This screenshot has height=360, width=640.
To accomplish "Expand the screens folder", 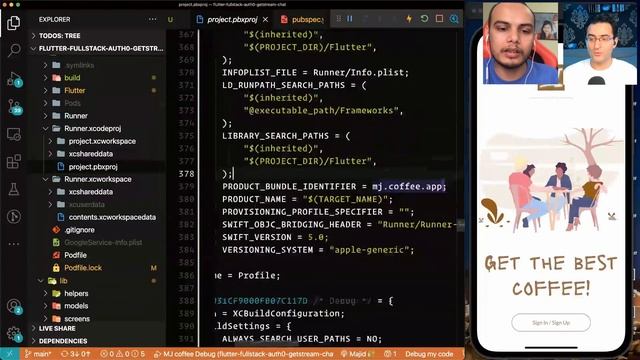I will click(77, 318).
